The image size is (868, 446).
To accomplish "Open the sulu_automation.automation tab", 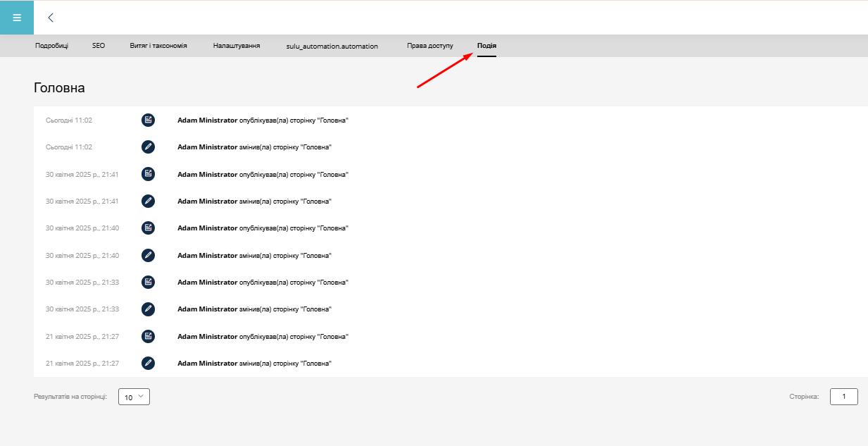I will tap(332, 46).
